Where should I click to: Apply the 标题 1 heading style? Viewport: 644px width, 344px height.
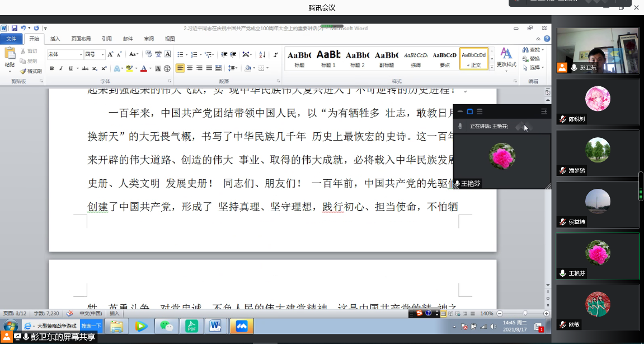pos(328,58)
